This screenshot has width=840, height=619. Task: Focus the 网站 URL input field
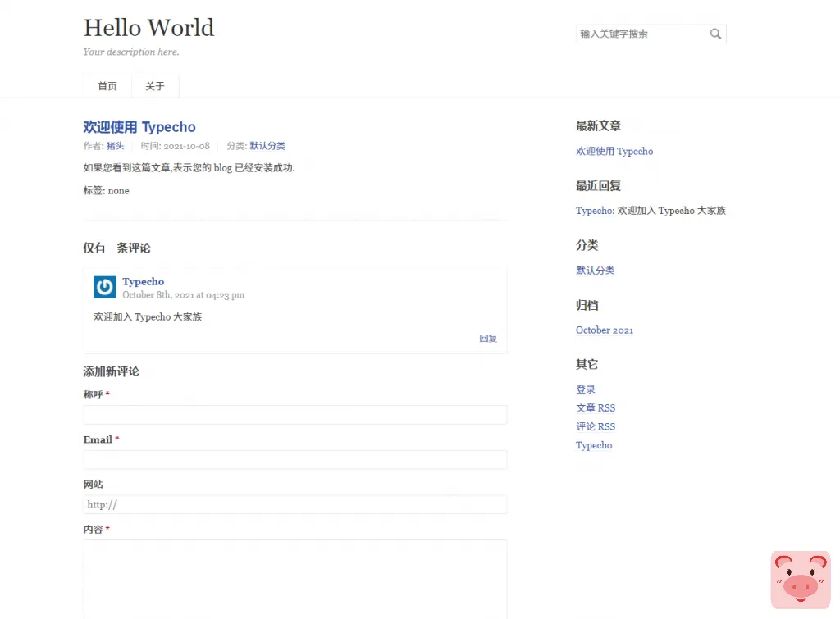click(295, 504)
